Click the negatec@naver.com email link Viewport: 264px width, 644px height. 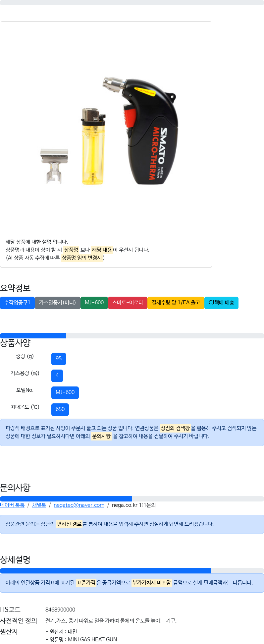click(x=79, y=505)
